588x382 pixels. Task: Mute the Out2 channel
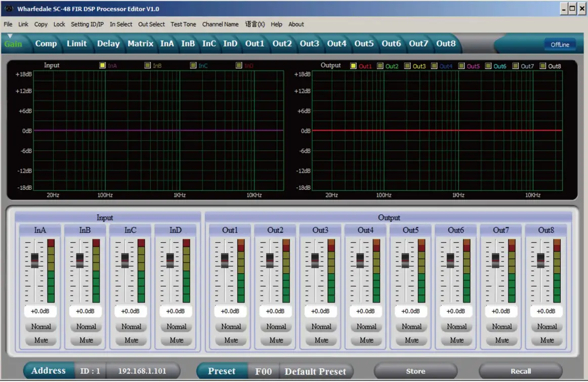point(276,341)
